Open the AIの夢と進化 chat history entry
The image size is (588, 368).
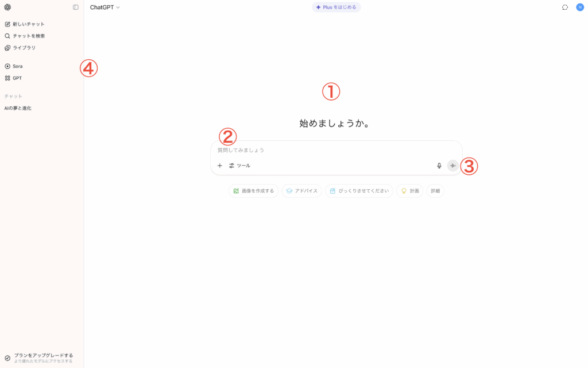pyautogui.click(x=18, y=108)
